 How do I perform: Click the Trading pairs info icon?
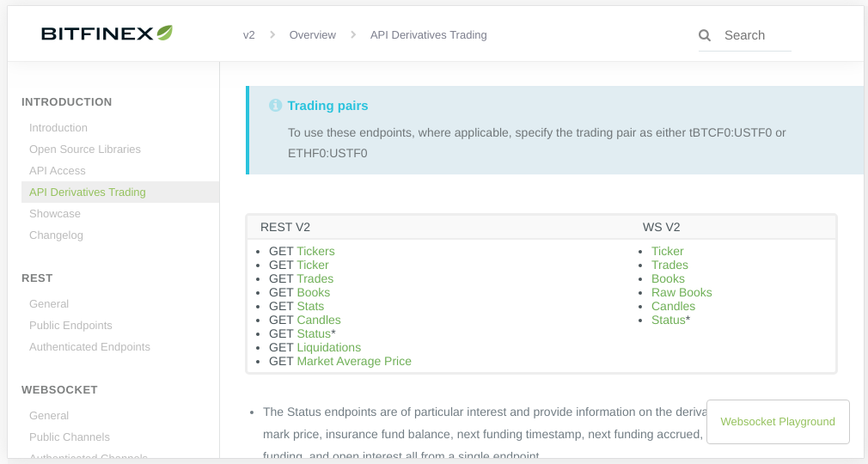[275, 106]
